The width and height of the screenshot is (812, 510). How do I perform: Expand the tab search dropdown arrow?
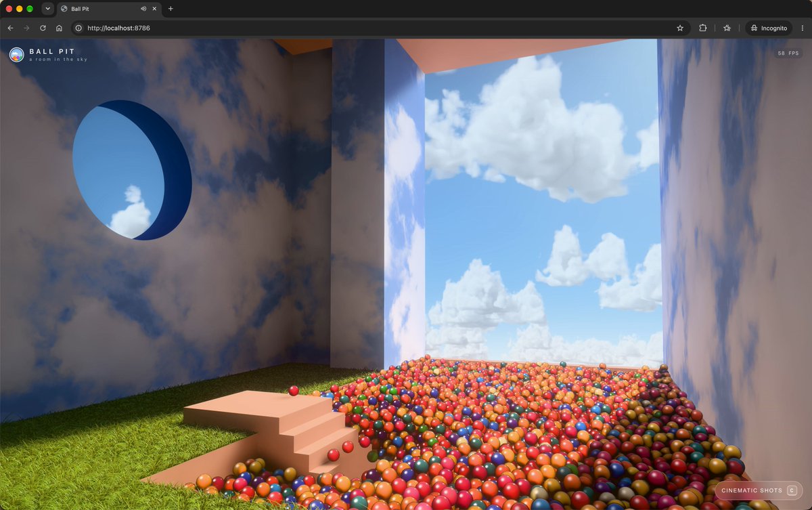click(x=47, y=9)
